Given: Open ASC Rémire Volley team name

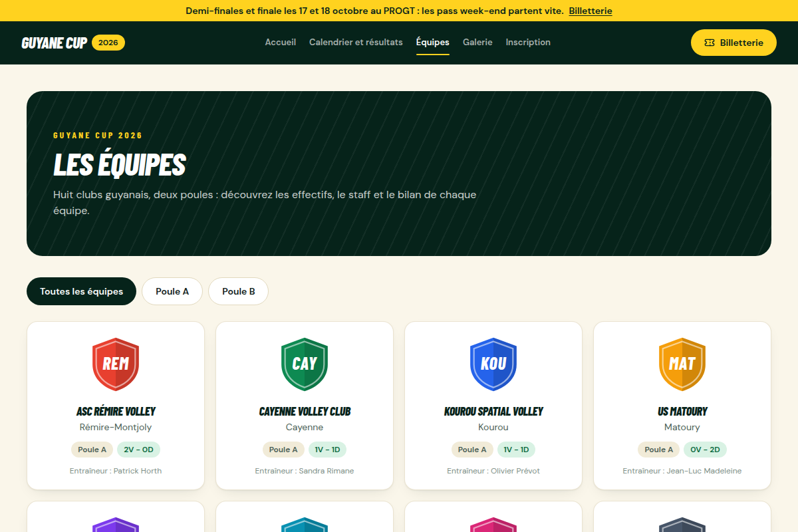Looking at the screenshot, I should [x=116, y=412].
